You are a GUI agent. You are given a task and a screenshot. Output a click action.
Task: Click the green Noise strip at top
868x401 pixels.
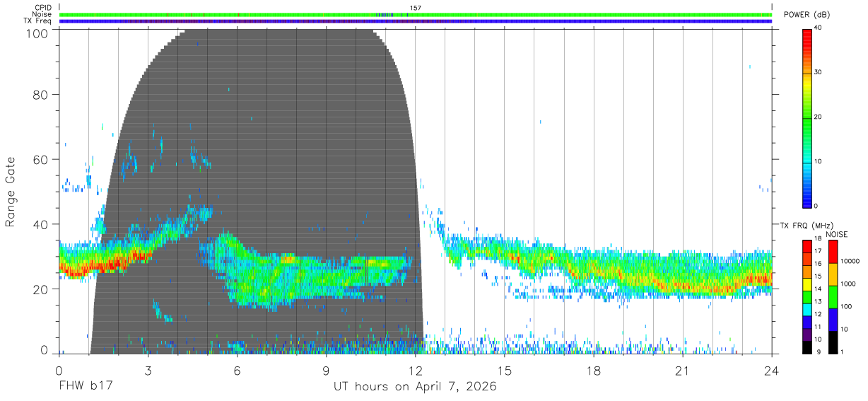416,14
